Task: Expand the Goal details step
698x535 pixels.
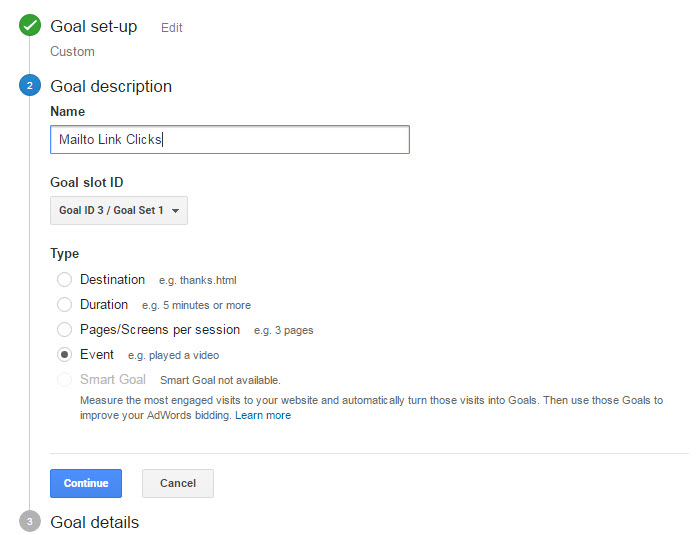Action: click(x=95, y=522)
